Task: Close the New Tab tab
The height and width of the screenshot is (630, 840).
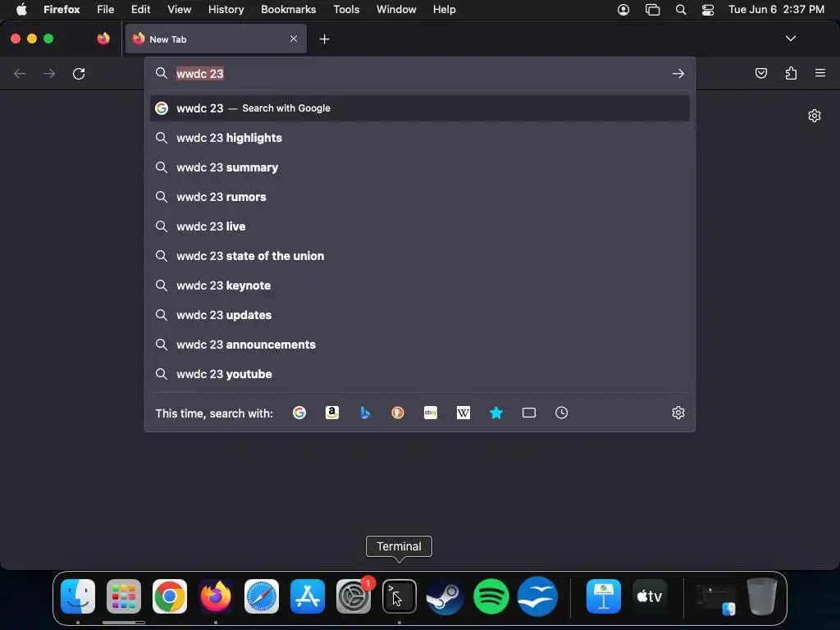Action: point(294,39)
